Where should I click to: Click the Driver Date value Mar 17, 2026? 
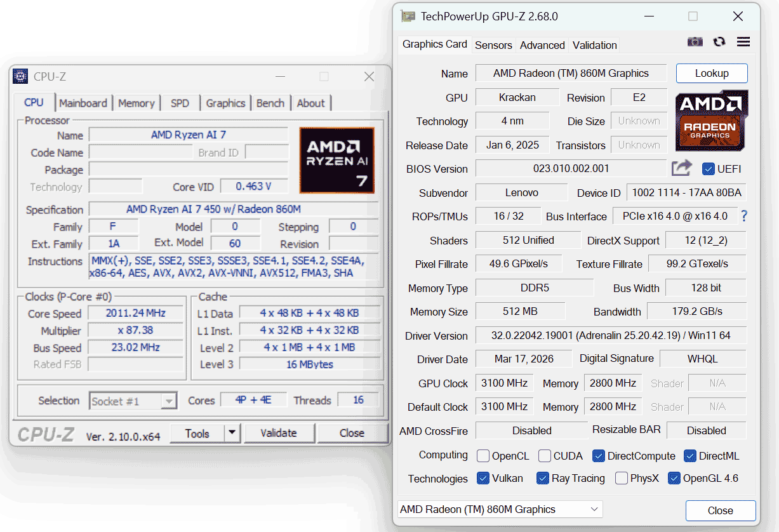click(524, 359)
